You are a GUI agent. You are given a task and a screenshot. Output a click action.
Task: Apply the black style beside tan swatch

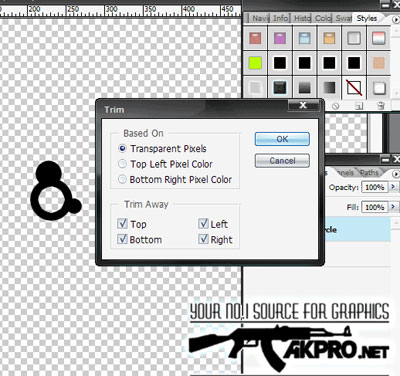pos(354,63)
